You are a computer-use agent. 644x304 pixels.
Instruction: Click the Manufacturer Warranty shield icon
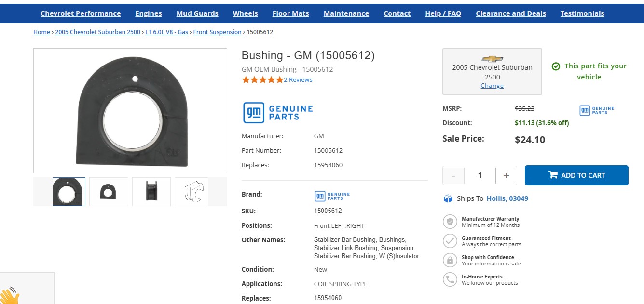coord(450,222)
